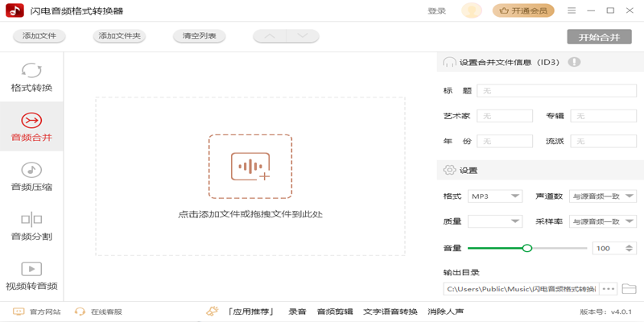Screen dimensions: 644x322
Task: Click the headphone icon beside 设置合并文件信息
Action: click(449, 62)
